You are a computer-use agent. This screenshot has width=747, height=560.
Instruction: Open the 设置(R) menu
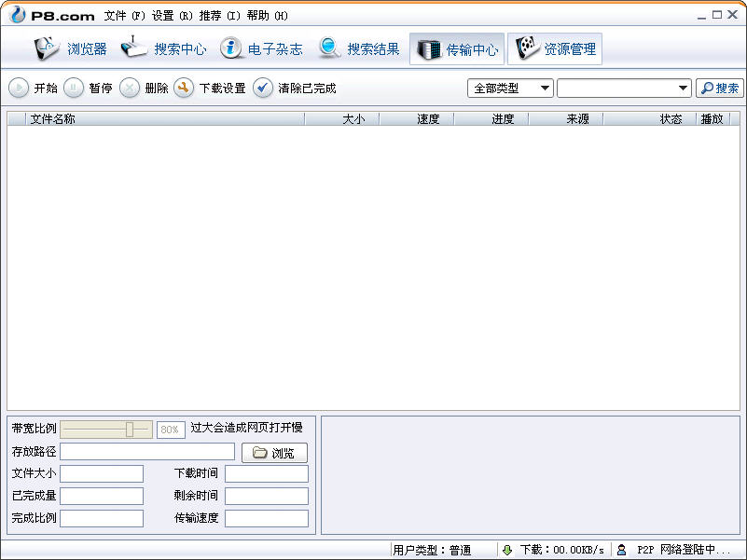pyautogui.click(x=172, y=16)
